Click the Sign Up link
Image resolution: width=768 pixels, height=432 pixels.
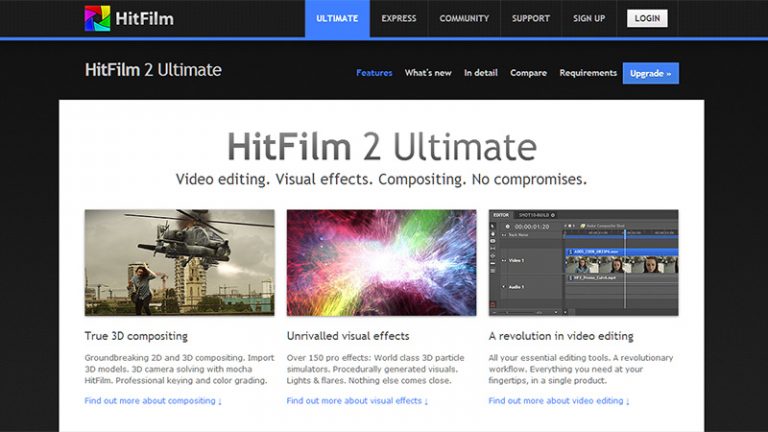click(589, 18)
